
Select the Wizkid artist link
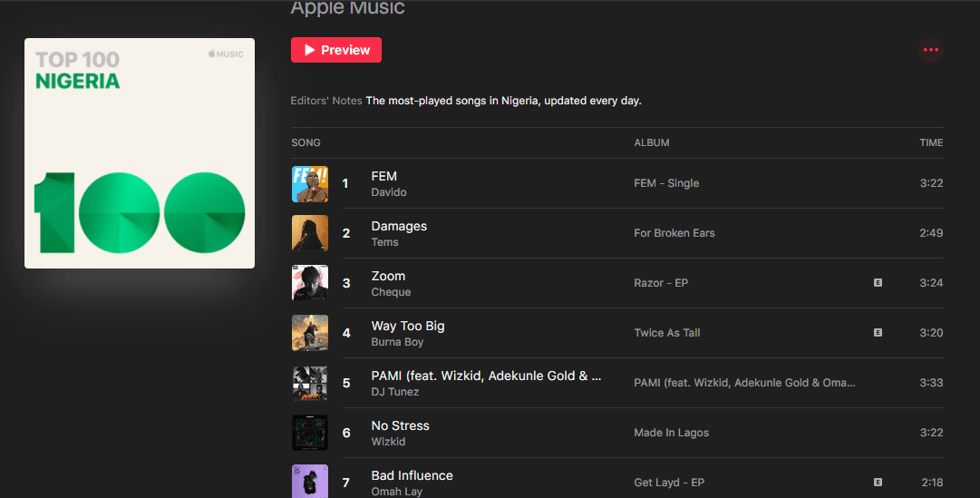coord(388,443)
